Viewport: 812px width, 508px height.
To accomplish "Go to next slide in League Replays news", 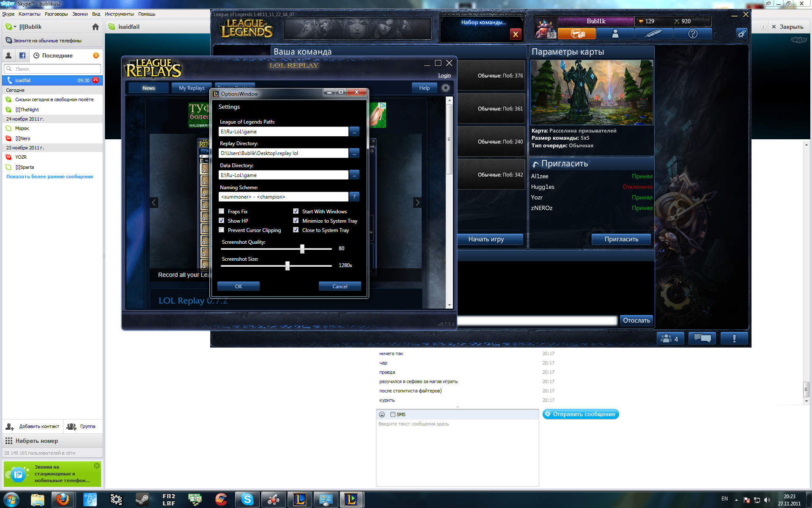I will click(417, 203).
